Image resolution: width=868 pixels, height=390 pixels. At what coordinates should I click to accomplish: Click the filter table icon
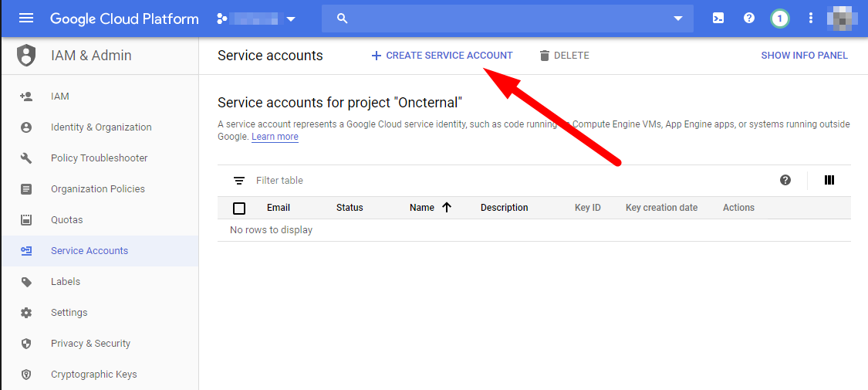click(x=239, y=181)
